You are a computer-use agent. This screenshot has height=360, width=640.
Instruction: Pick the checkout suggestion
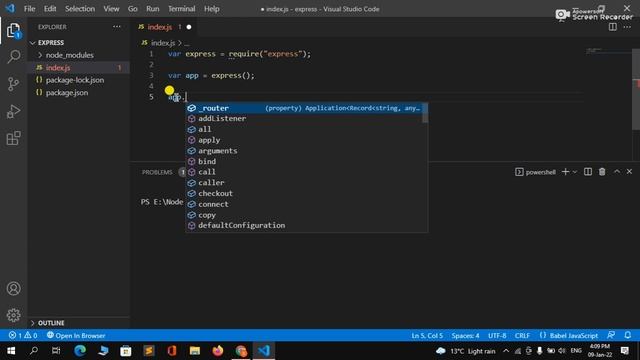304,193
